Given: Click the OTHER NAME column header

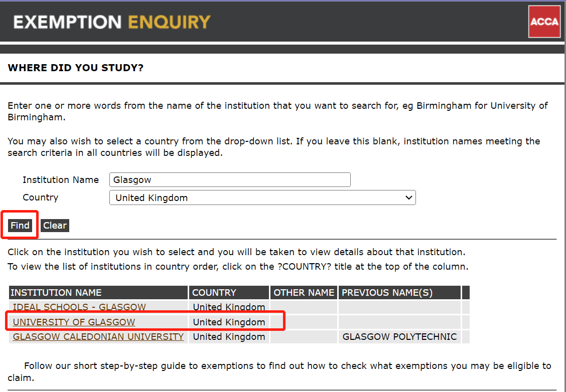Looking at the screenshot, I should (x=304, y=293).
